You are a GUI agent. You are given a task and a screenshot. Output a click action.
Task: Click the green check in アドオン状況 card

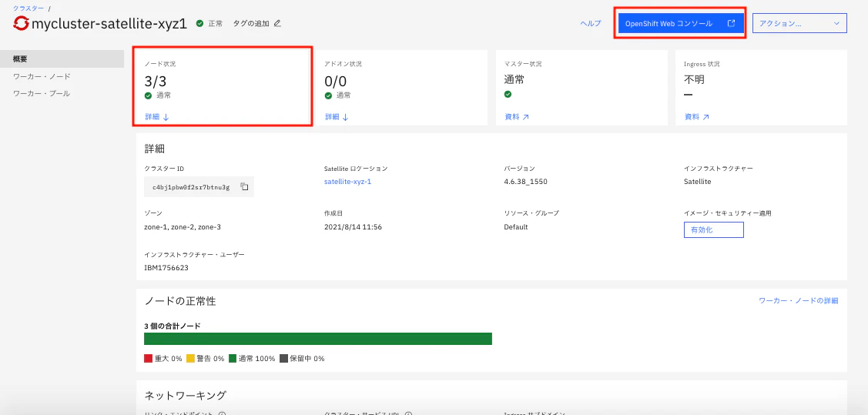pos(328,95)
